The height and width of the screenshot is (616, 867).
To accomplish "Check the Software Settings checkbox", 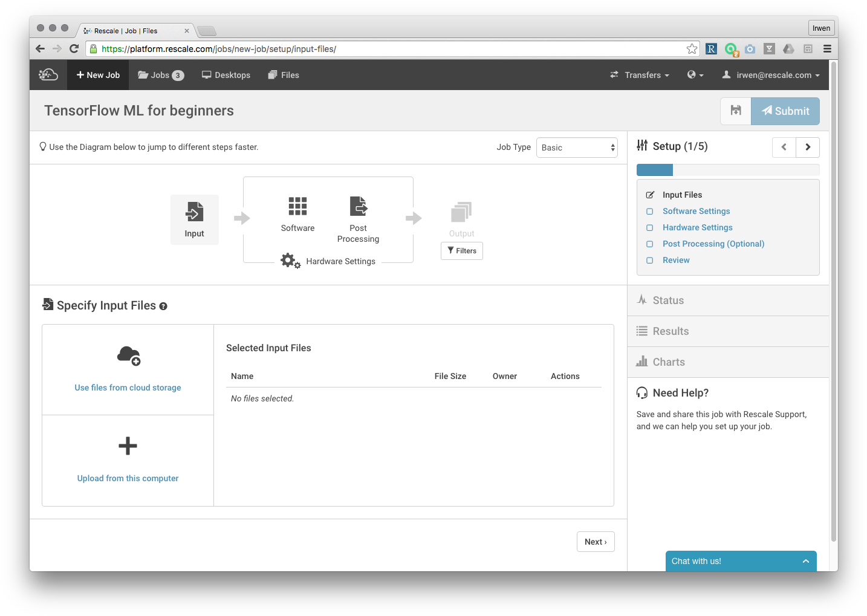I will (x=649, y=211).
